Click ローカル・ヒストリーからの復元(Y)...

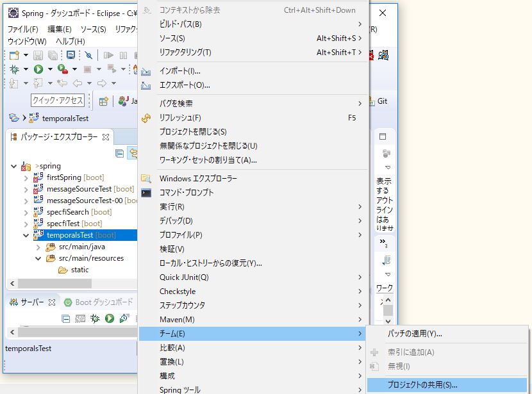253,263
